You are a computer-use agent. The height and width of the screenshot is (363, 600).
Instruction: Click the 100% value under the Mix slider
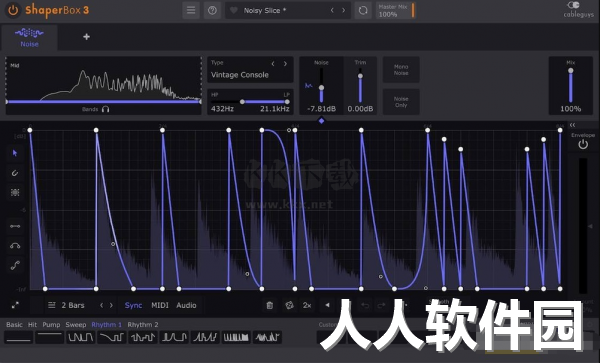tap(571, 109)
